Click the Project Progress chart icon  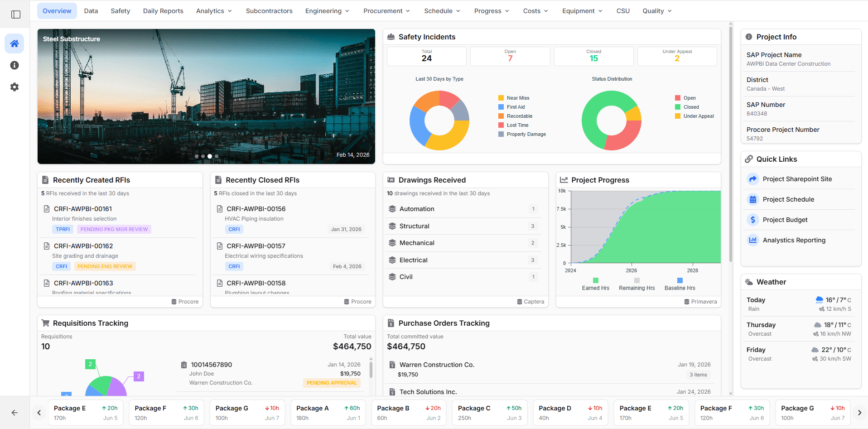click(564, 180)
